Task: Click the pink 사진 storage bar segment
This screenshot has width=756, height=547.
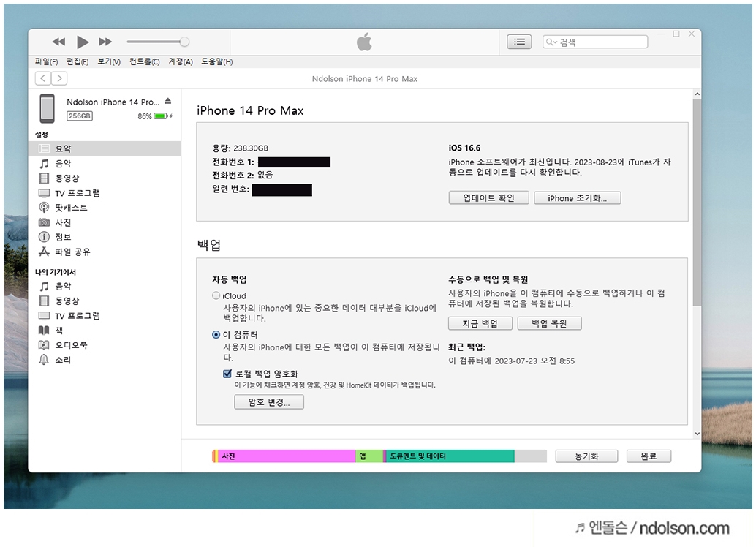Action: [x=287, y=456]
